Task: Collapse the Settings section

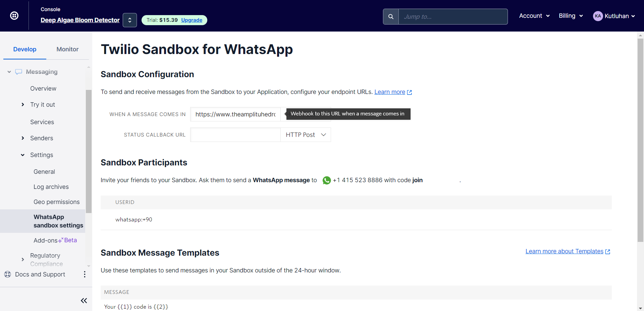Action: [22, 155]
